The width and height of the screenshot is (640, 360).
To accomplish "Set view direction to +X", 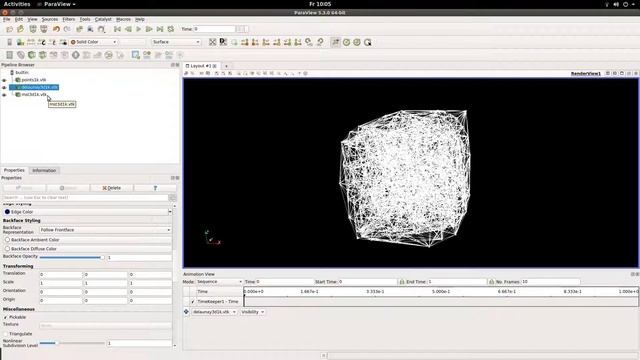I will pyautogui.click(x=244, y=42).
